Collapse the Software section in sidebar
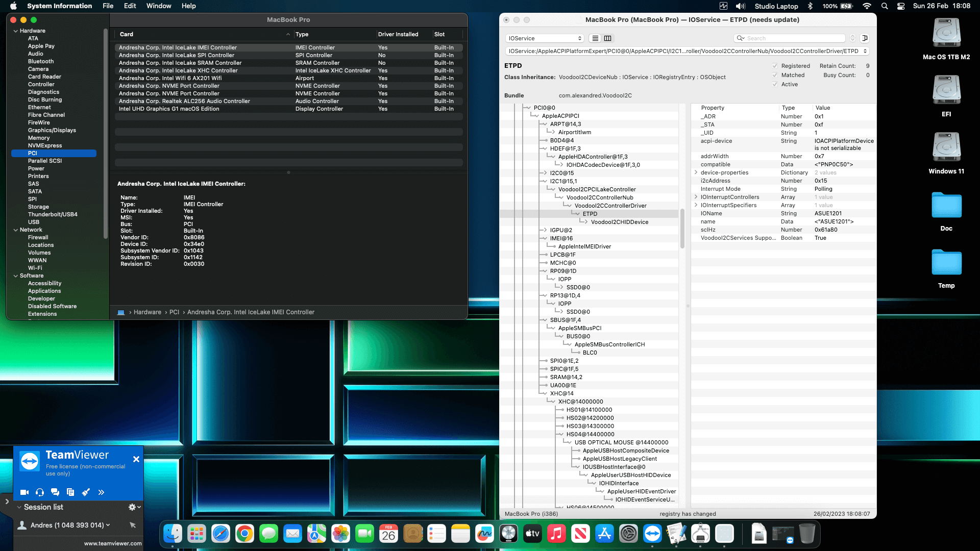980x551 pixels. [15, 275]
